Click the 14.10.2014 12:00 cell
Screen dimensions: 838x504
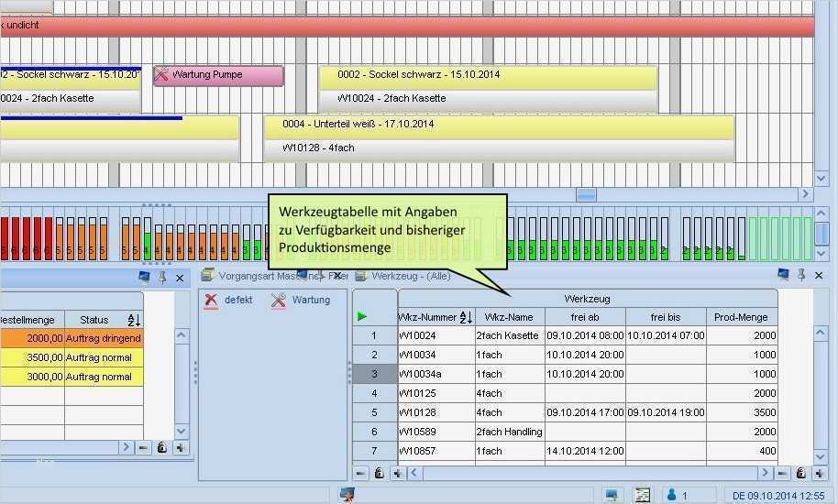(x=585, y=451)
